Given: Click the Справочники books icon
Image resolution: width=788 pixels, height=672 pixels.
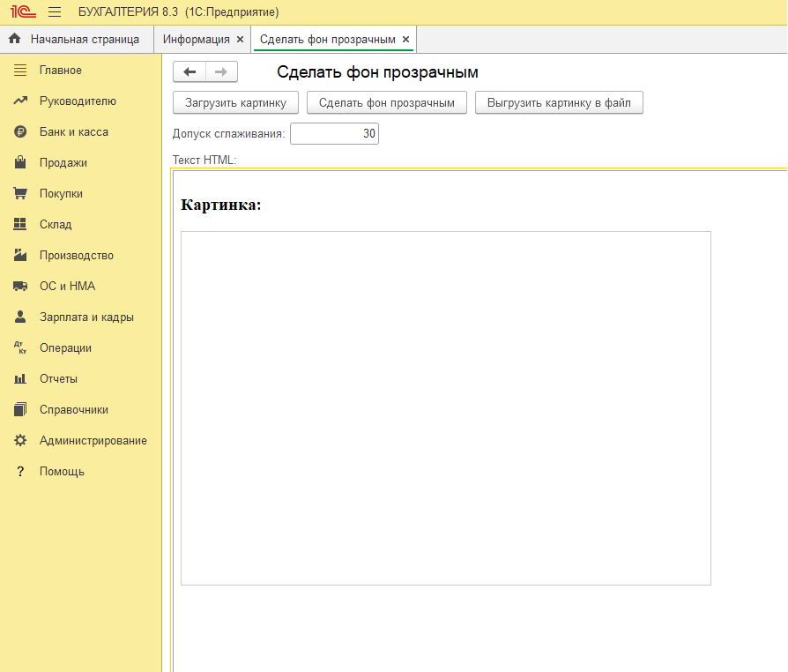Looking at the screenshot, I should click(20, 409).
